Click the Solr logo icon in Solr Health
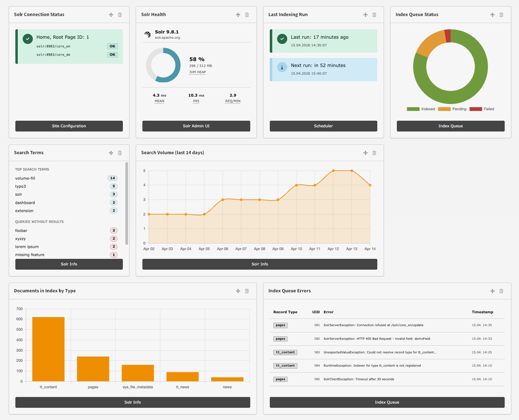Viewport: 519px width, 420px height. (148, 34)
